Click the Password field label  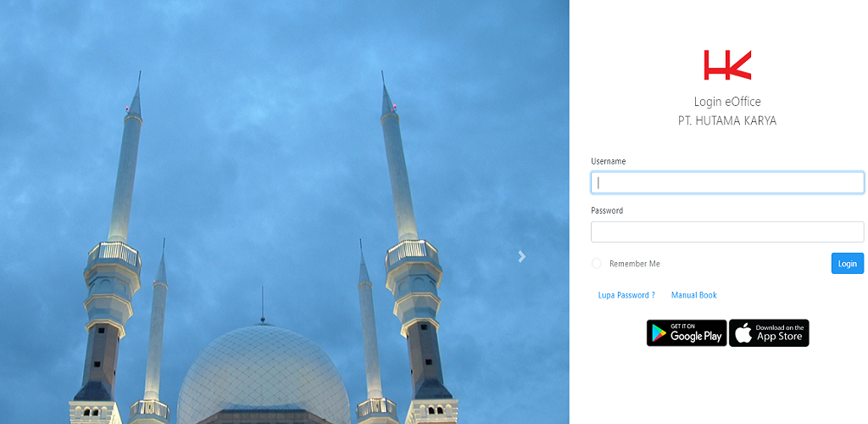(x=607, y=210)
